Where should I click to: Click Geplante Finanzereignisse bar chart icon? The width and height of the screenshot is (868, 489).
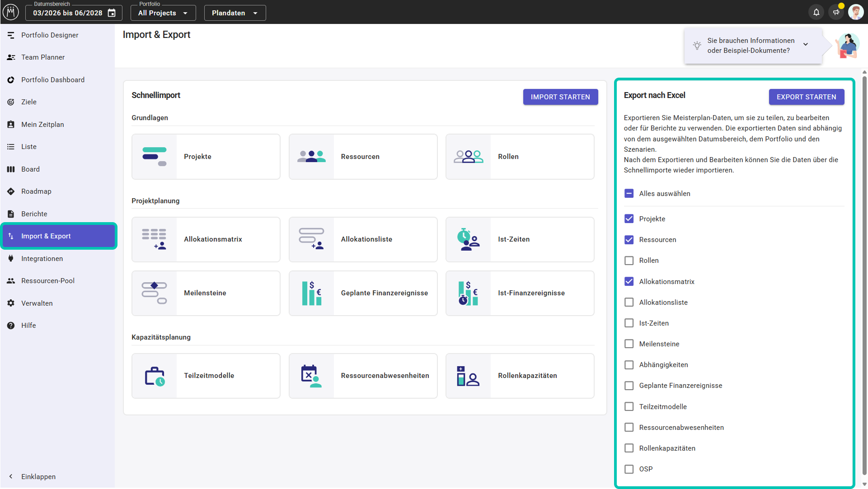pyautogui.click(x=311, y=293)
